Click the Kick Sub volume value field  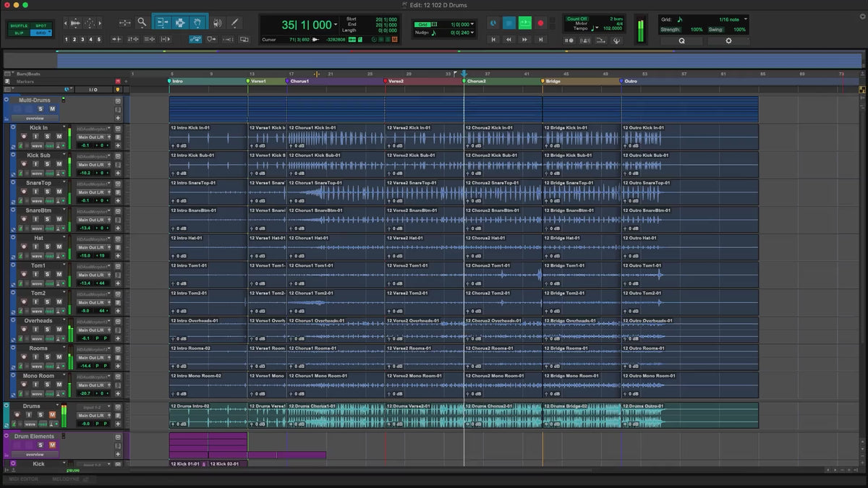pos(86,173)
